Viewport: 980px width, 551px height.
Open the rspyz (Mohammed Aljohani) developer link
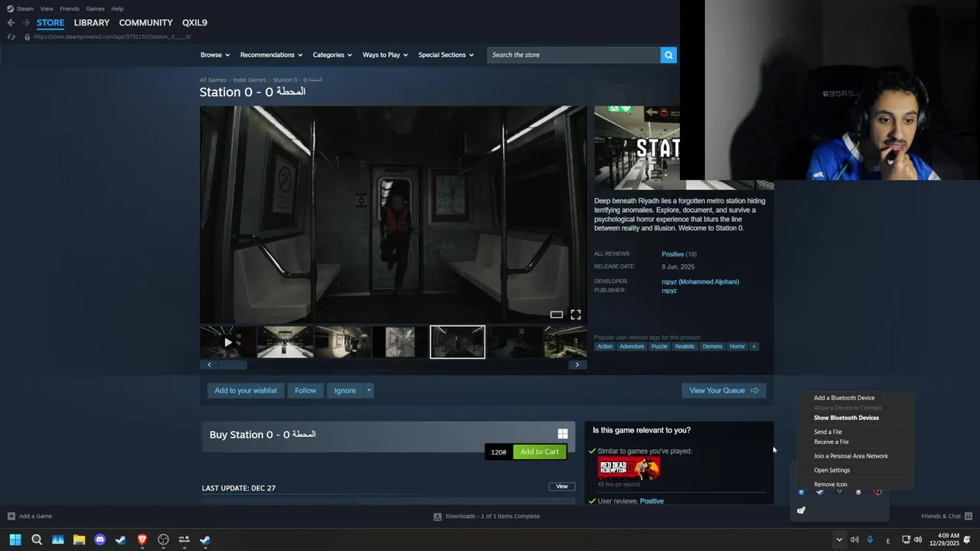(x=700, y=282)
